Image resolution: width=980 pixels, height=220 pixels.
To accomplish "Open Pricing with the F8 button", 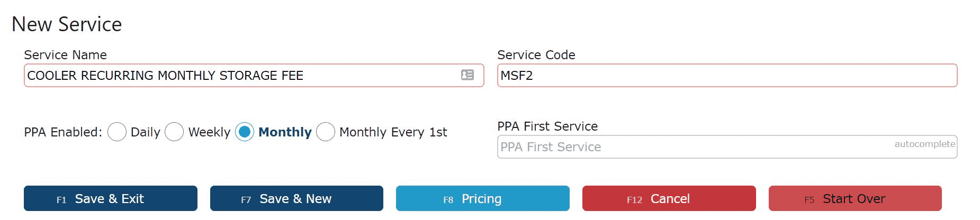I will (x=483, y=198).
